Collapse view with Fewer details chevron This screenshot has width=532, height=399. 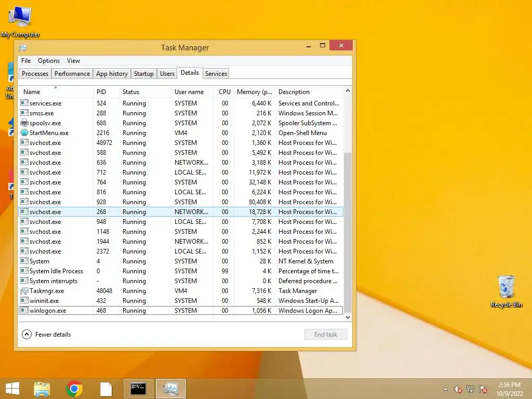27,335
